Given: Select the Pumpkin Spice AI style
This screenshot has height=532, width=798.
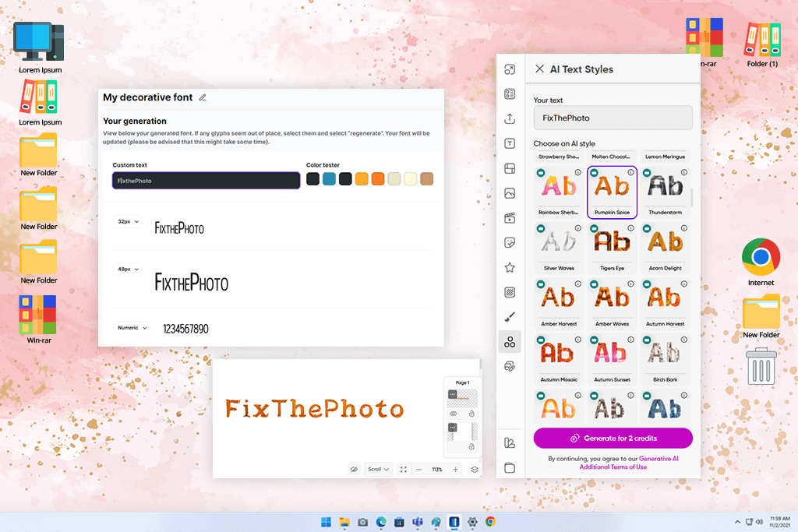Looking at the screenshot, I should [612, 192].
